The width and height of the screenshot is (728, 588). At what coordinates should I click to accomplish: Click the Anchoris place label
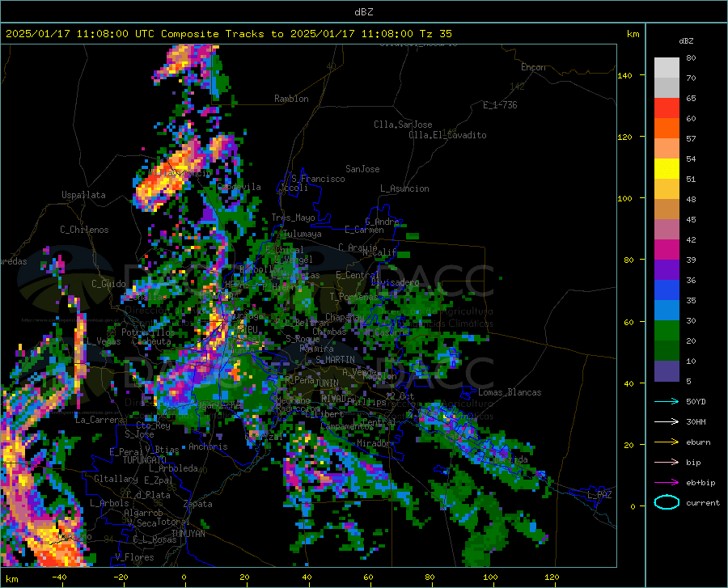[x=208, y=446]
